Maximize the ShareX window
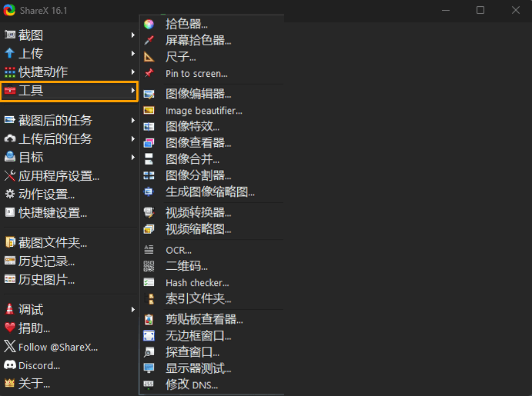532x396 pixels. [480, 10]
